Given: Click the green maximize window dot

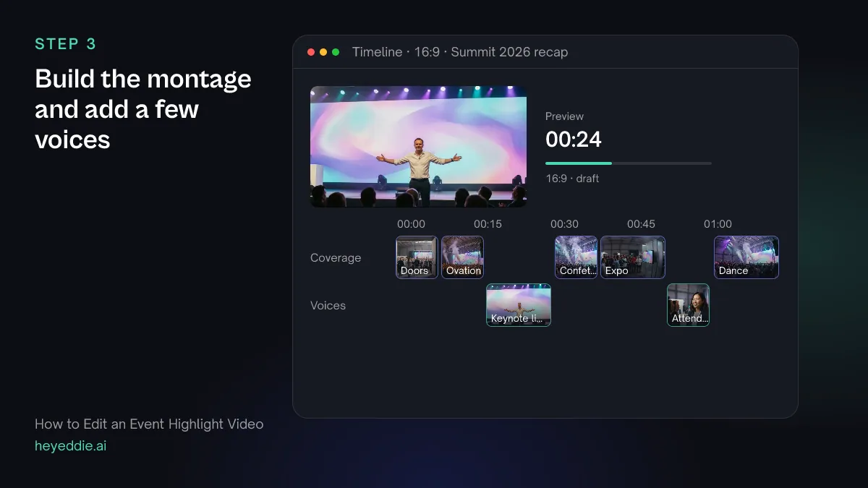Looking at the screenshot, I should point(336,52).
